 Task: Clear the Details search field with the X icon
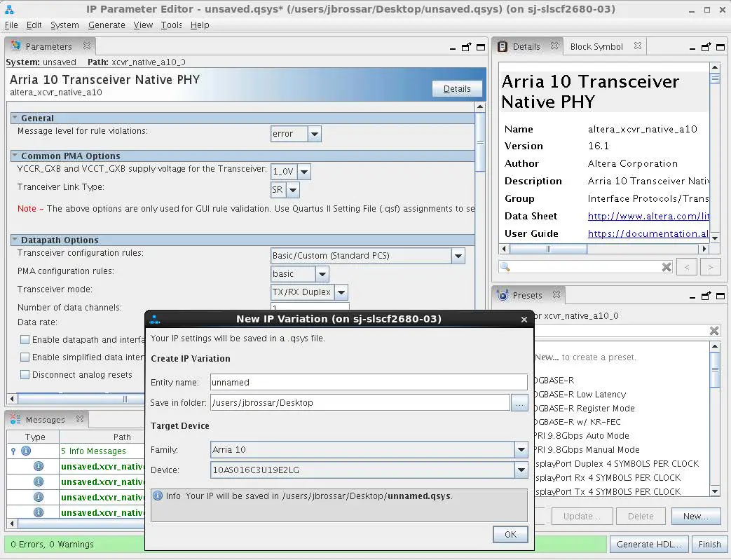tap(667, 267)
